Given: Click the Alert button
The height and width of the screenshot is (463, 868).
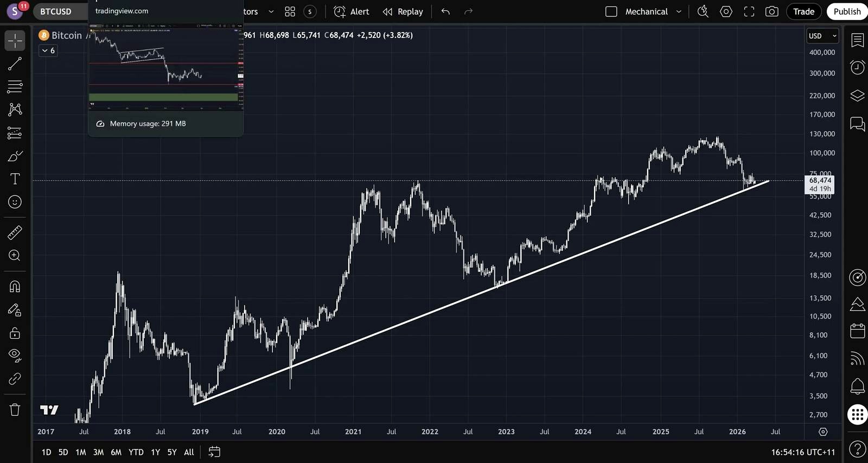Looking at the screenshot, I should (352, 11).
